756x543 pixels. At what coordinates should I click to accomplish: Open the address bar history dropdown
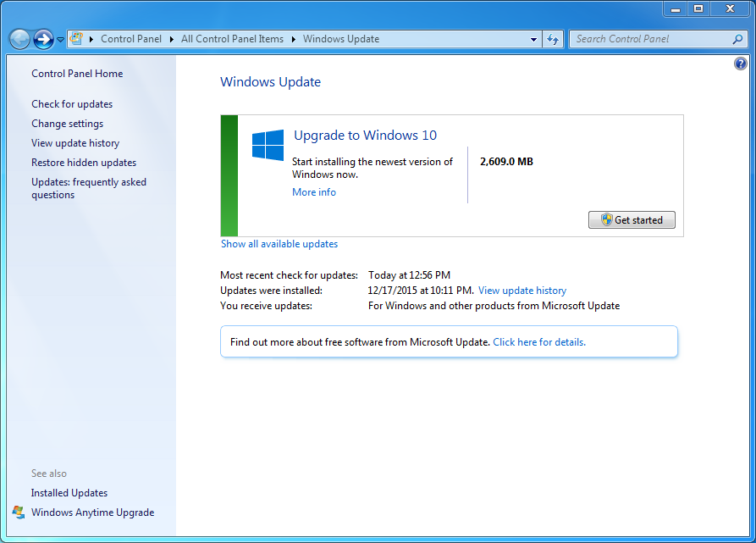[x=533, y=39]
